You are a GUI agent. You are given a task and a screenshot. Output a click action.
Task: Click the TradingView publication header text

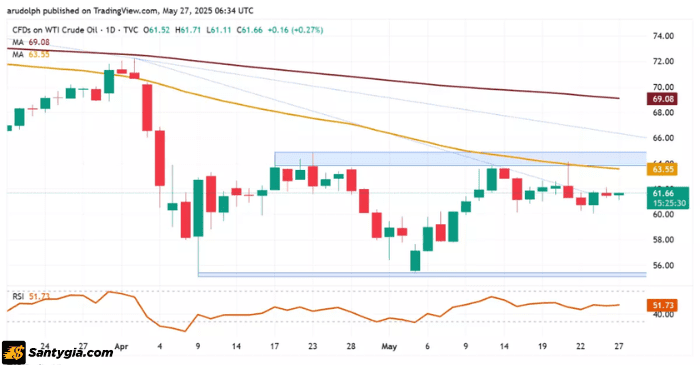click(130, 11)
